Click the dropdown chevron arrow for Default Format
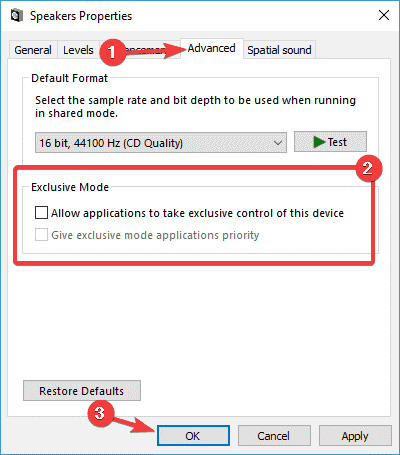The height and width of the screenshot is (455, 400). 278,143
